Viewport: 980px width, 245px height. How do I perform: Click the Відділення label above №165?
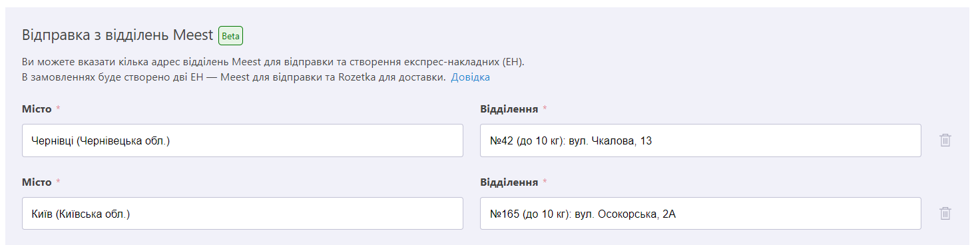tap(509, 182)
